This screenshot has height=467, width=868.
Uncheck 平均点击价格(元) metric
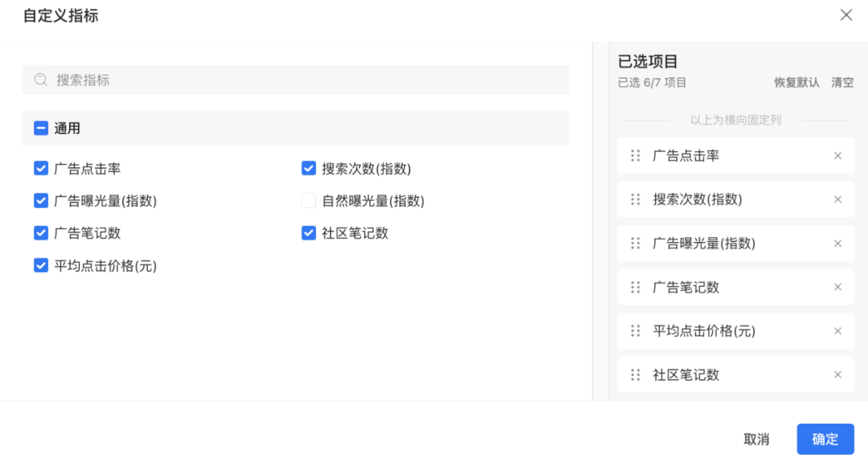41,265
